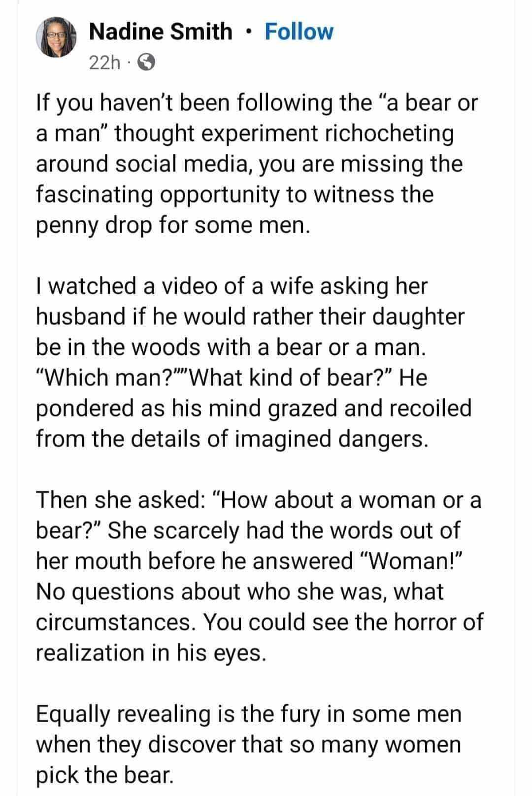Select the paragraph starting "If you haven't been"
Screen dimensions: 532x796
[x=257, y=164]
